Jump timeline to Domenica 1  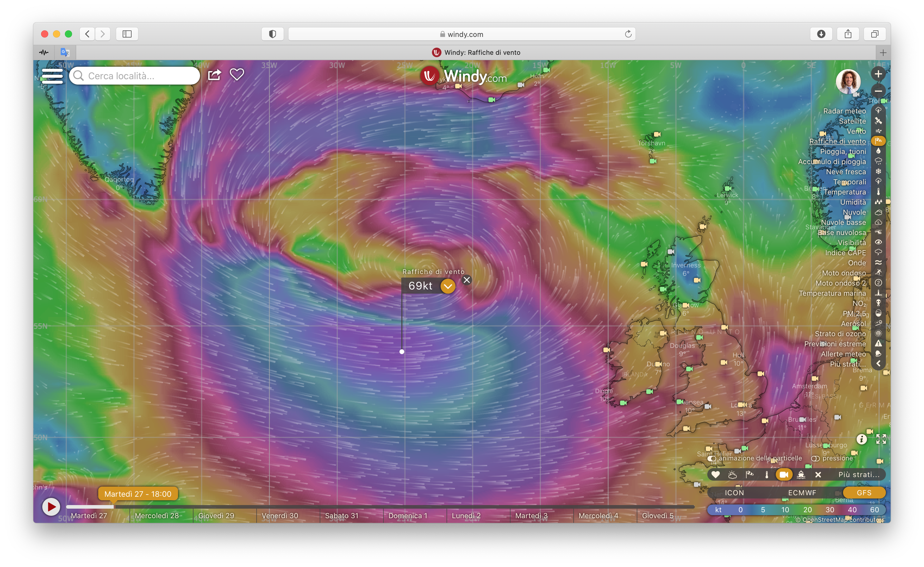pos(408,515)
